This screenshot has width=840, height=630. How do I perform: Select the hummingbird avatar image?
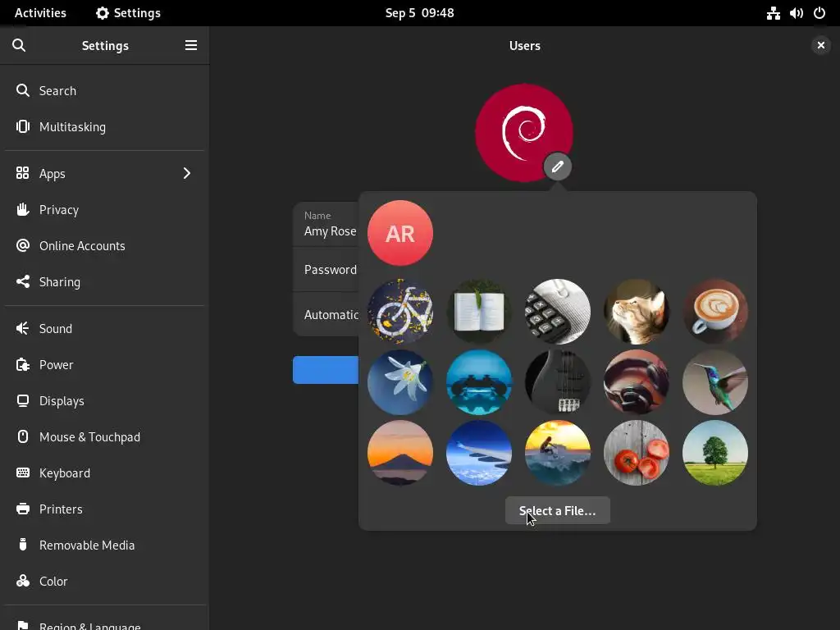pyautogui.click(x=715, y=382)
